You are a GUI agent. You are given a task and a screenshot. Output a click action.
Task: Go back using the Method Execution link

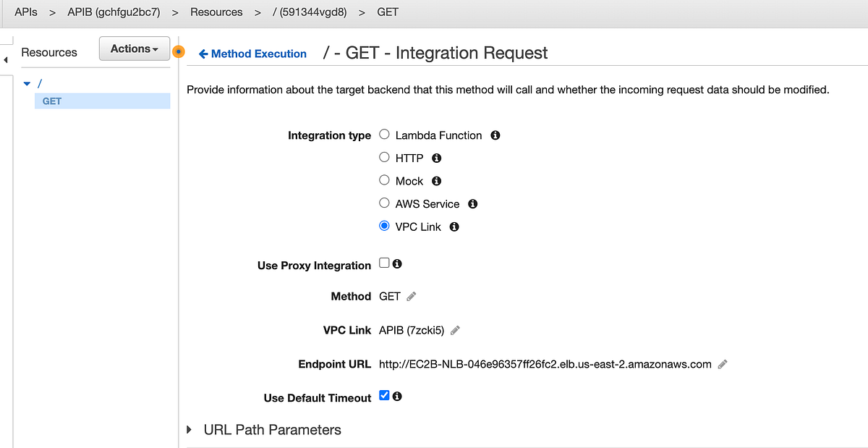tap(252, 54)
